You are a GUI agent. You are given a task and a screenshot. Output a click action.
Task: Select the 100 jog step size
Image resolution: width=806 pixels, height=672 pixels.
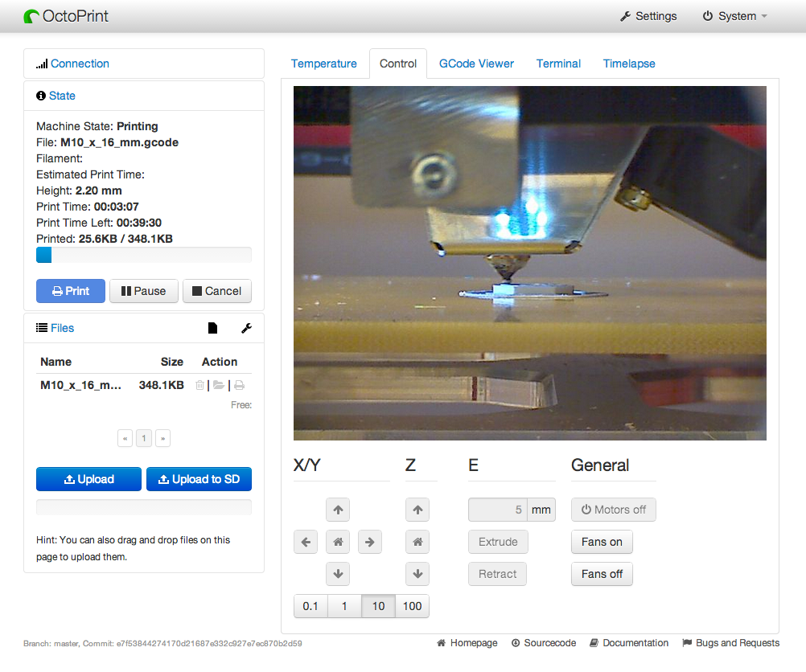point(412,606)
